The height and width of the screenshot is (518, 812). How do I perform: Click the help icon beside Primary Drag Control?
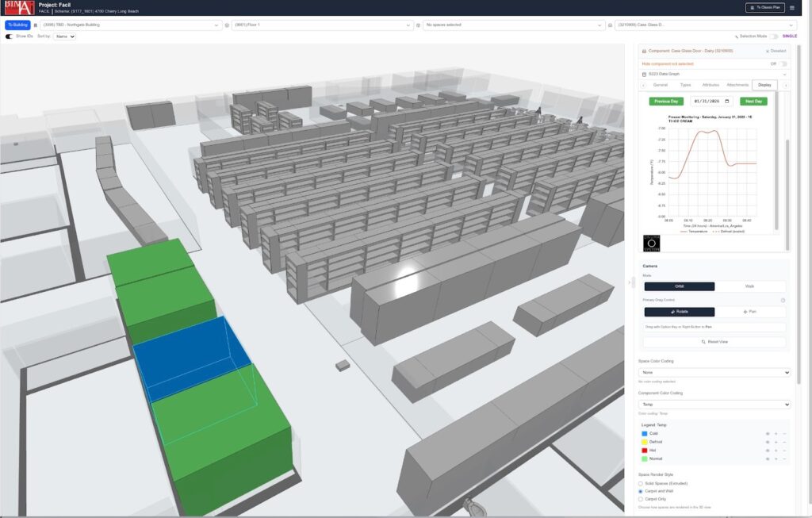click(x=783, y=300)
